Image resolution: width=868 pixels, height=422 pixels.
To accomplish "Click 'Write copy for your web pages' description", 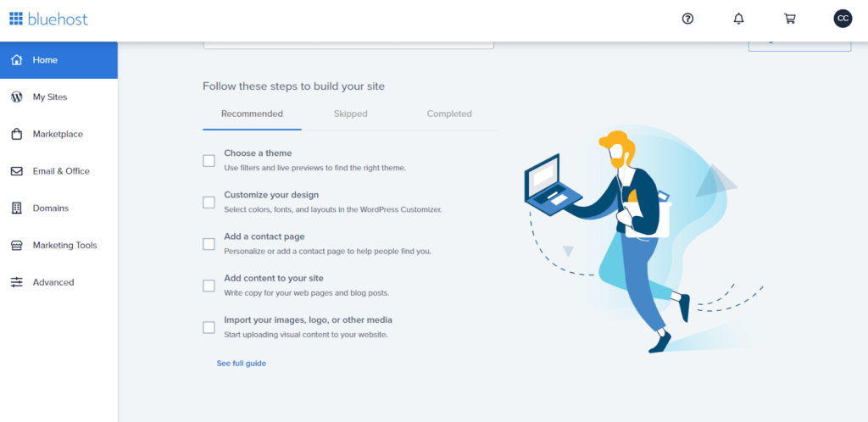I will coord(307,292).
